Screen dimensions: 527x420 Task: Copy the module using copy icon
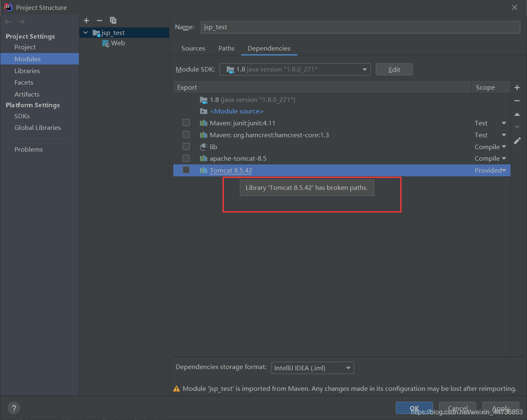(x=113, y=21)
